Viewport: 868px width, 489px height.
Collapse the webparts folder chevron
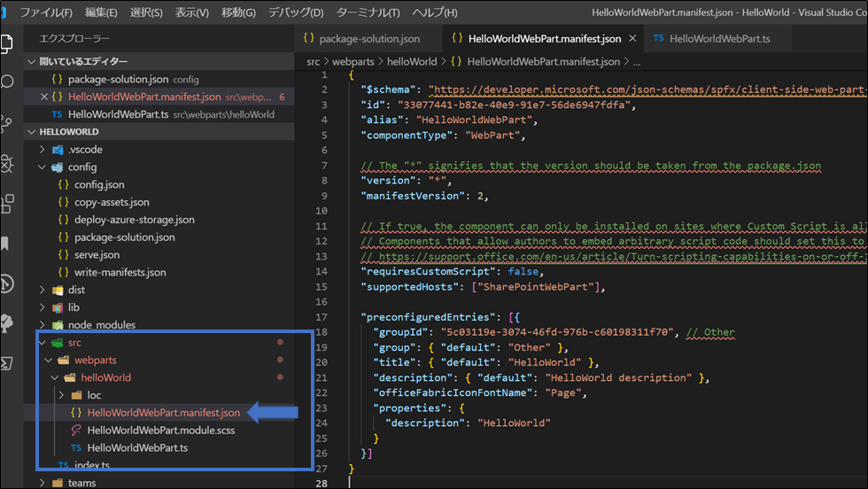point(49,360)
